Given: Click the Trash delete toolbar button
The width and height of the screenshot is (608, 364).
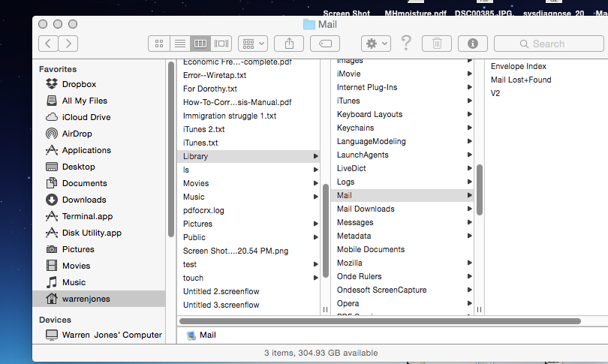Looking at the screenshot, I should (437, 44).
